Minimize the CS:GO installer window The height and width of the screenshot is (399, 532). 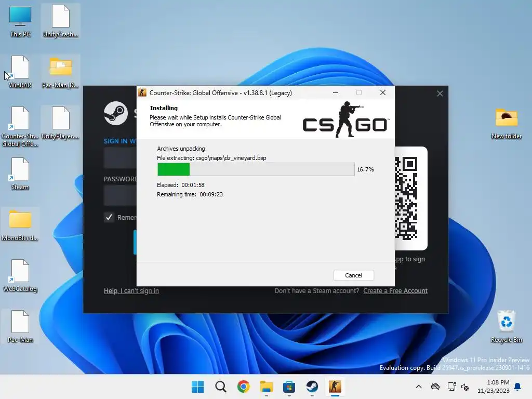pos(336,92)
